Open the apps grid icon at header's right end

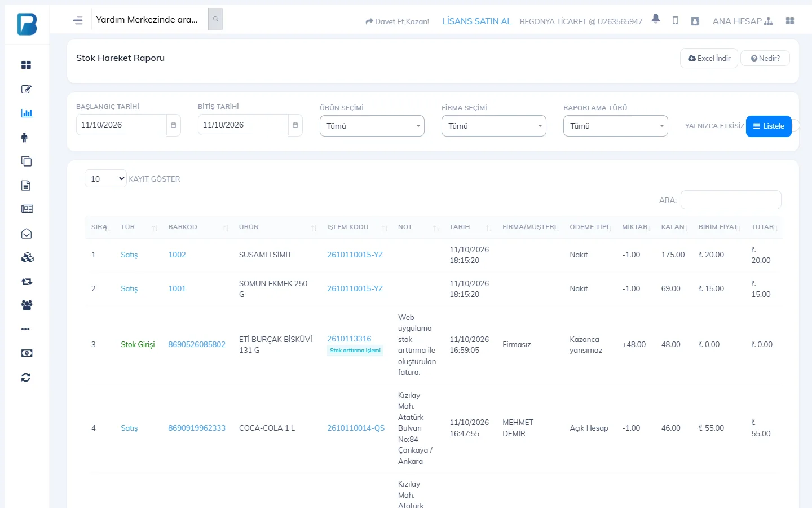tap(790, 21)
